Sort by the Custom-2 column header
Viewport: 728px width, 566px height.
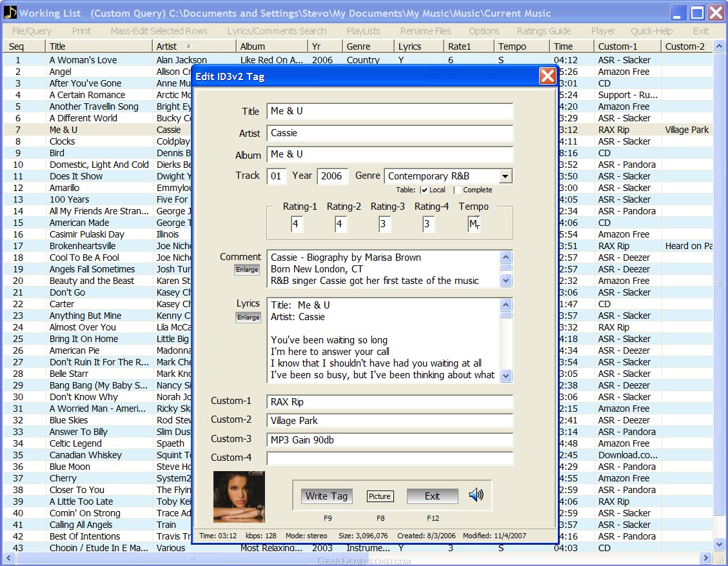pos(687,46)
